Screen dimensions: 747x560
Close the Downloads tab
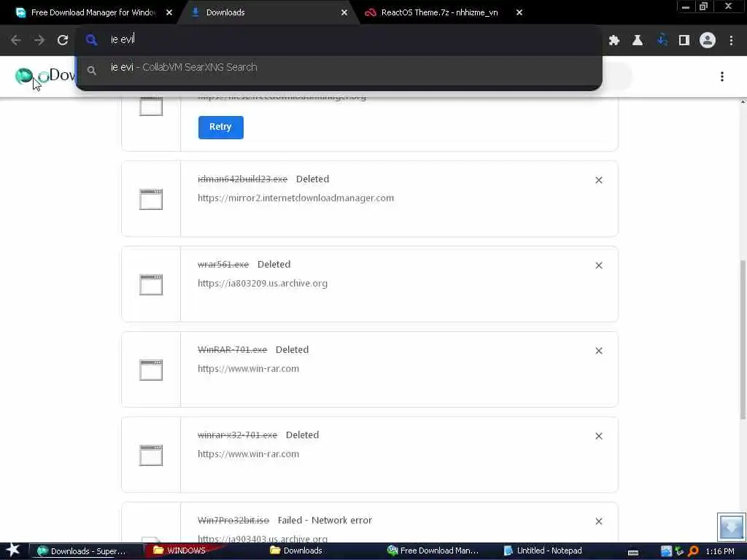coord(344,12)
